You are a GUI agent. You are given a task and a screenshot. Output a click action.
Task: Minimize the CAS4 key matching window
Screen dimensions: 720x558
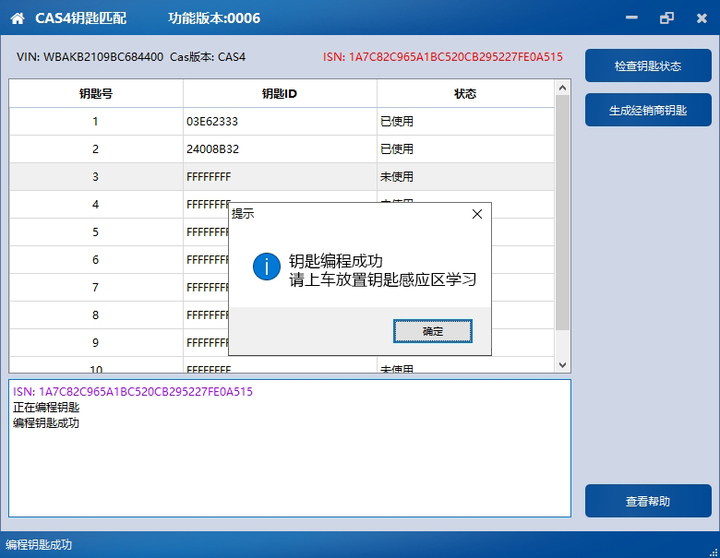632,18
